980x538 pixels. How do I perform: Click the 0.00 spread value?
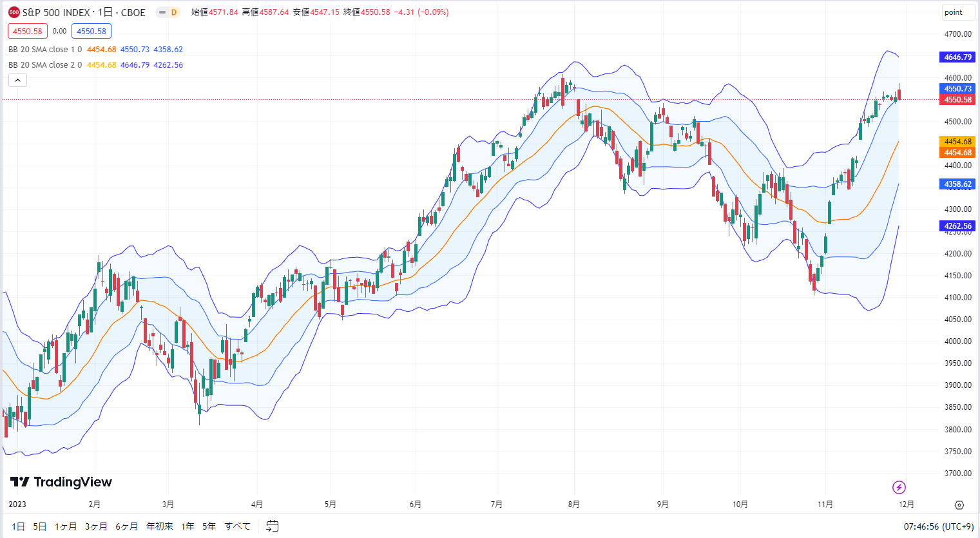pos(59,31)
